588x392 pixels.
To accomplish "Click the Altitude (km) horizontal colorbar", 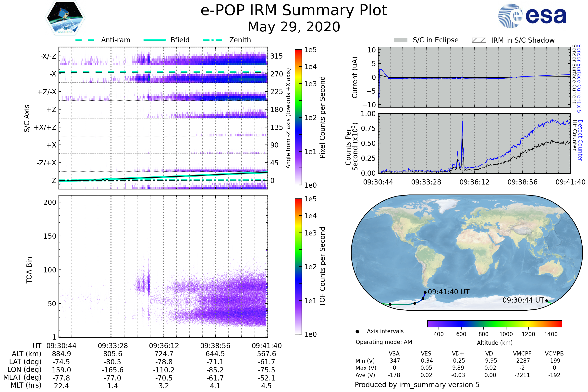I will 494,323.
